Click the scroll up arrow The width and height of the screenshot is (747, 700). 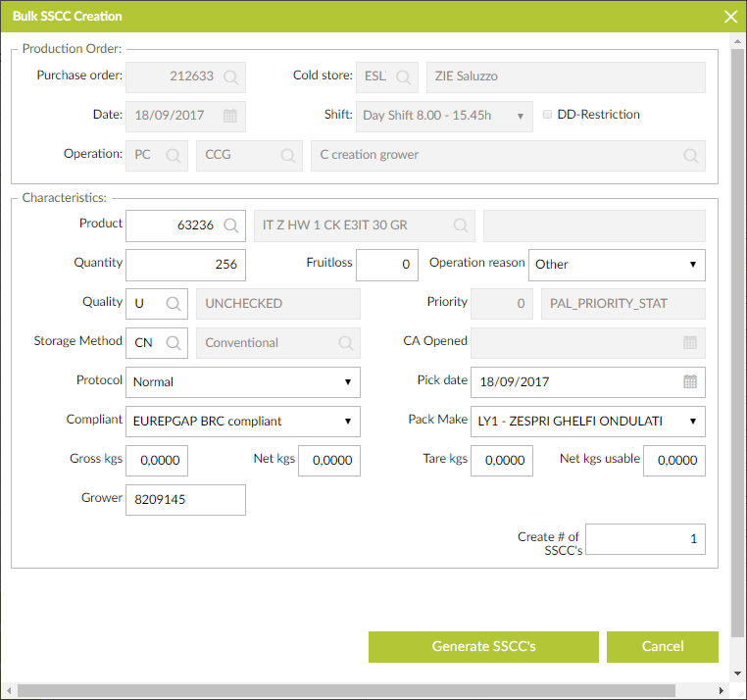[x=737, y=41]
